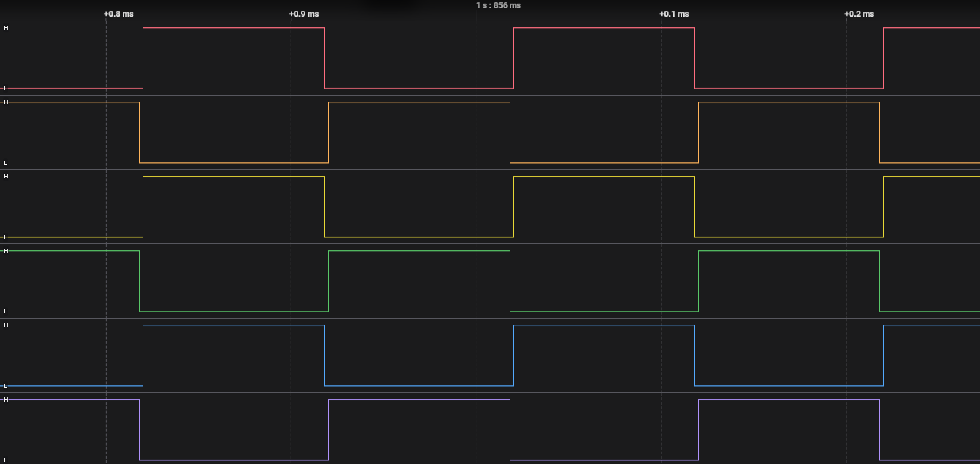Viewport: 980px width, 464px height.
Task: Select green channel high pulse crossing 856 ms marker
Action: 419,281
